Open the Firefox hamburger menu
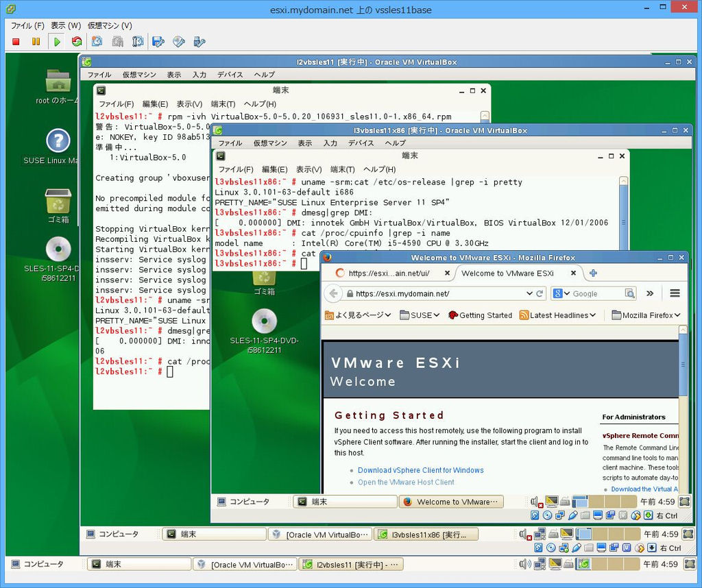 coord(675,293)
